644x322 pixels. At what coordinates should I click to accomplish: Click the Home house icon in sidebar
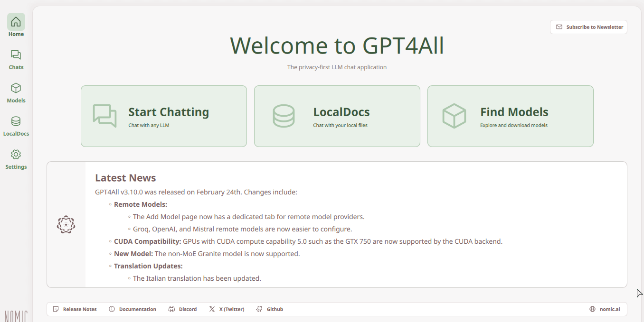(16, 22)
